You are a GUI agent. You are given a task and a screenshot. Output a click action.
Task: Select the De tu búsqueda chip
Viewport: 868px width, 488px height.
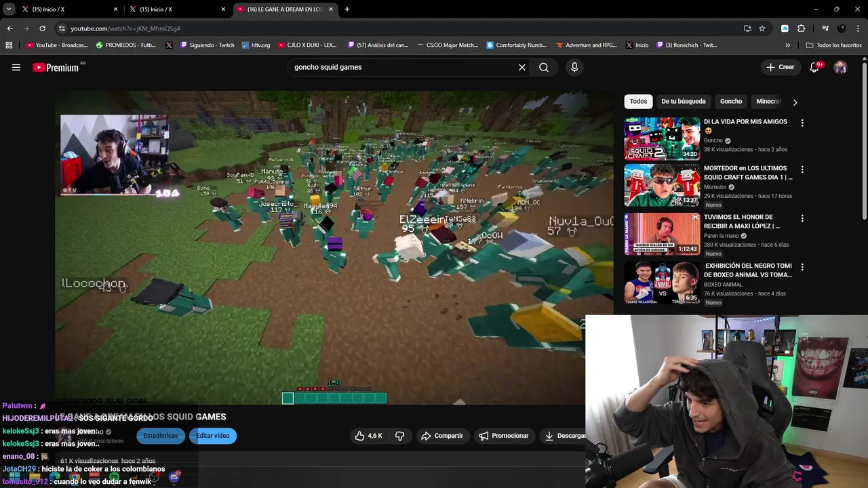684,102
